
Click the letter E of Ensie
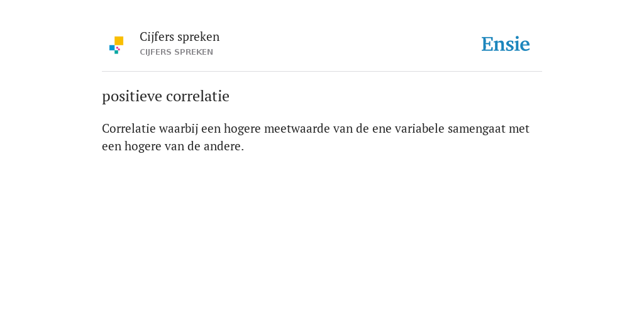click(487, 44)
